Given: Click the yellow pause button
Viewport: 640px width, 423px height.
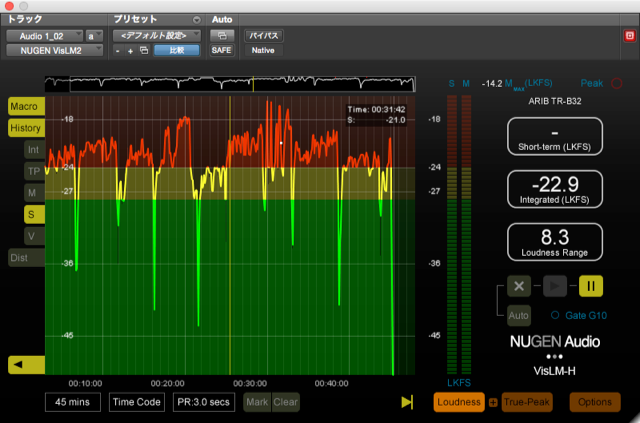Looking at the screenshot, I should [591, 286].
